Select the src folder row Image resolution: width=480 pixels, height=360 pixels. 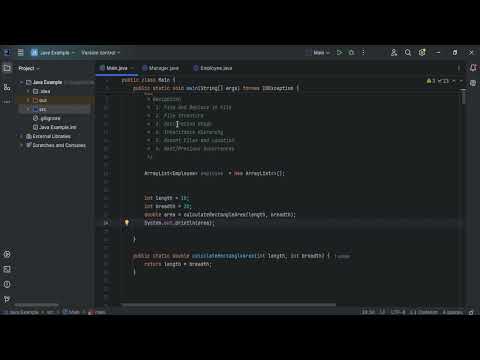point(54,109)
